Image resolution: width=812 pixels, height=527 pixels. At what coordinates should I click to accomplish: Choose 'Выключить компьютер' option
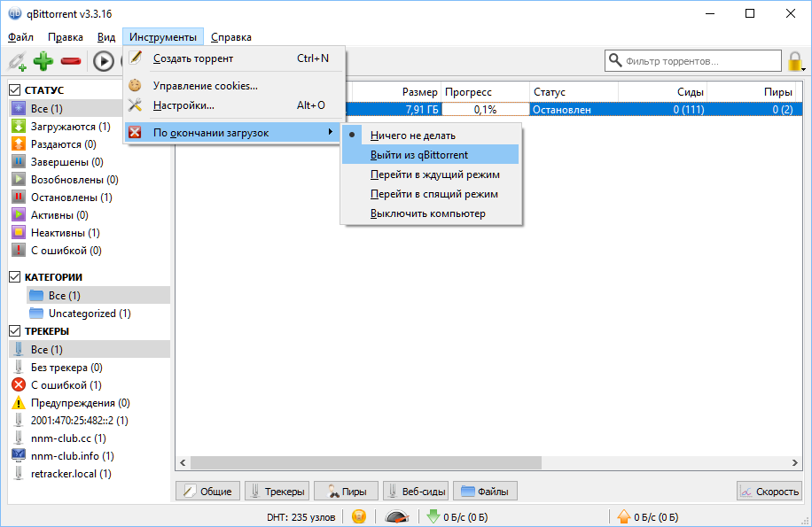[430, 213]
